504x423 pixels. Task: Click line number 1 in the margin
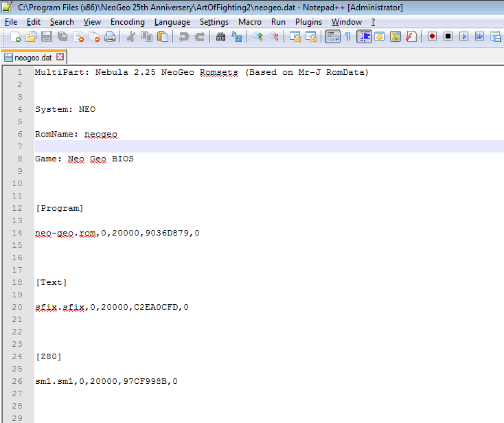20,72
